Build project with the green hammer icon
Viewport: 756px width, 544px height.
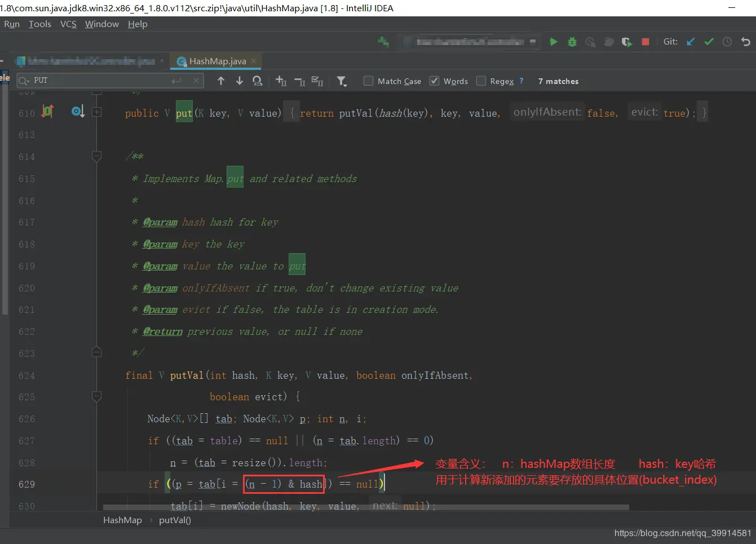click(x=383, y=42)
